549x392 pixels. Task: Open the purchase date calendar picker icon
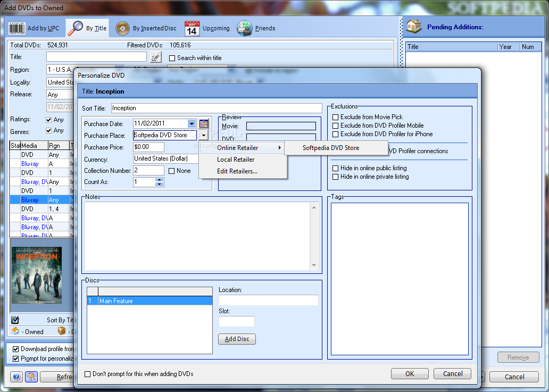coord(204,123)
